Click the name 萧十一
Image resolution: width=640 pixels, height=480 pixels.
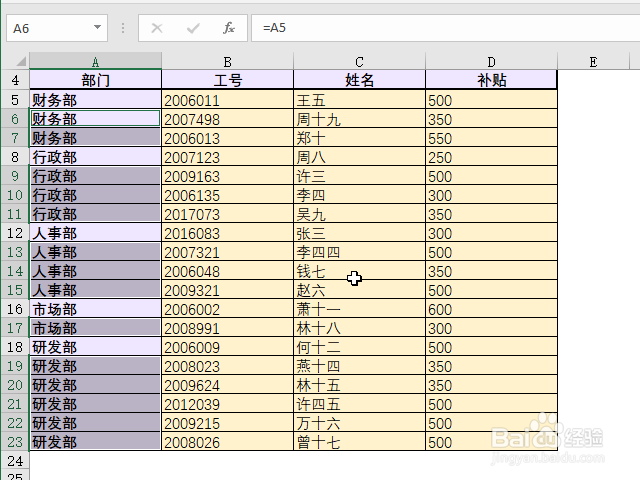318,309
